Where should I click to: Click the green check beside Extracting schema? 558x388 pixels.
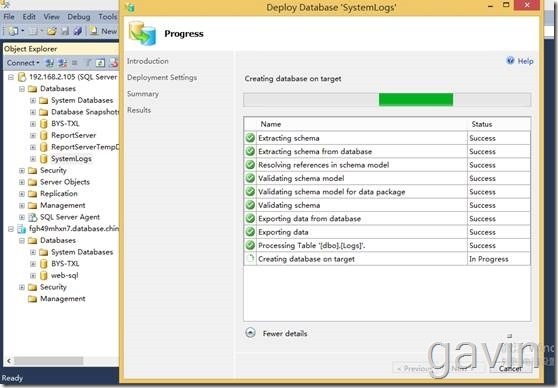(251, 138)
